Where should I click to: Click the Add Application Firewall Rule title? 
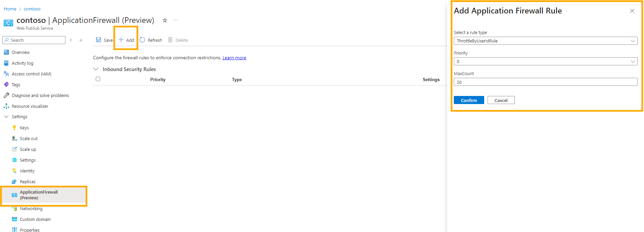click(x=507, y=11)
